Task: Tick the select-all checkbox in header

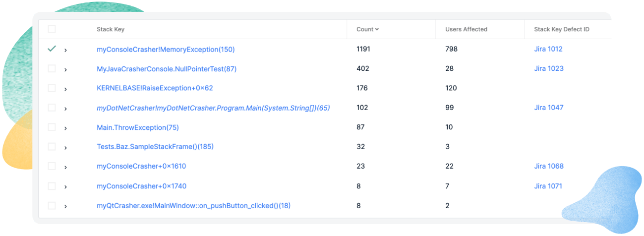Action: [52, 29]
